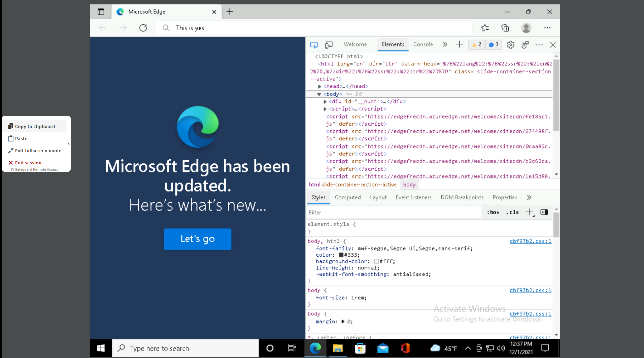Viewport: 644px width, 358px height.
Task: Switch to the Welcome tab
Action: click(355, 44)
